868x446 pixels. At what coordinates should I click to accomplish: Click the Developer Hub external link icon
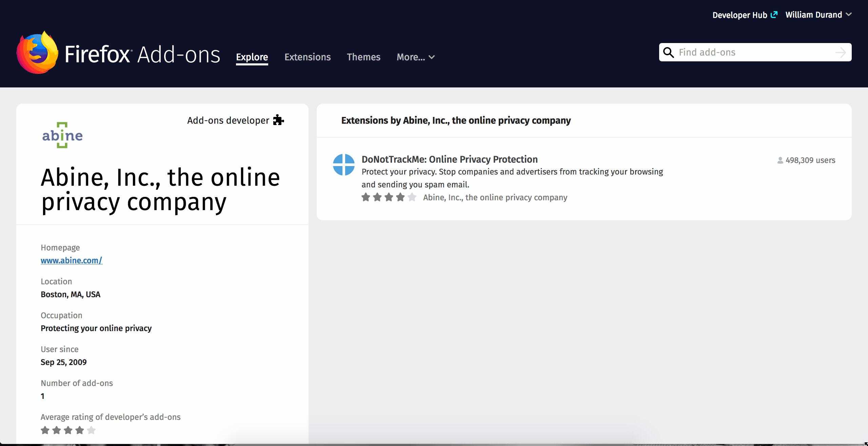[x=774, y=15]
